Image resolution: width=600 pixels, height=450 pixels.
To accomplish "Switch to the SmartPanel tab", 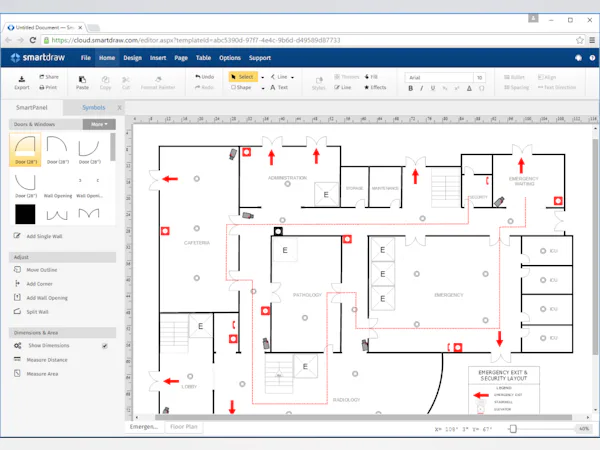I will tap(32, 108).
